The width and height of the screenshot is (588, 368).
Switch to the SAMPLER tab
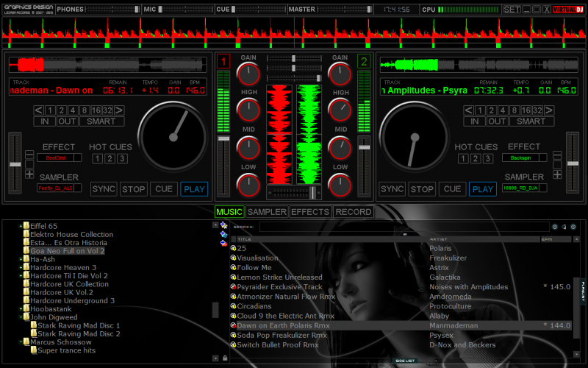pos(267,212)
